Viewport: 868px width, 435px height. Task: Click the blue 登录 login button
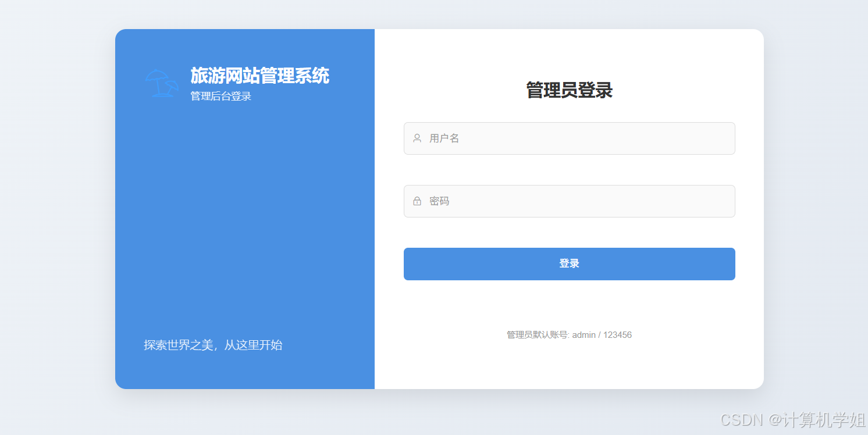569,264
